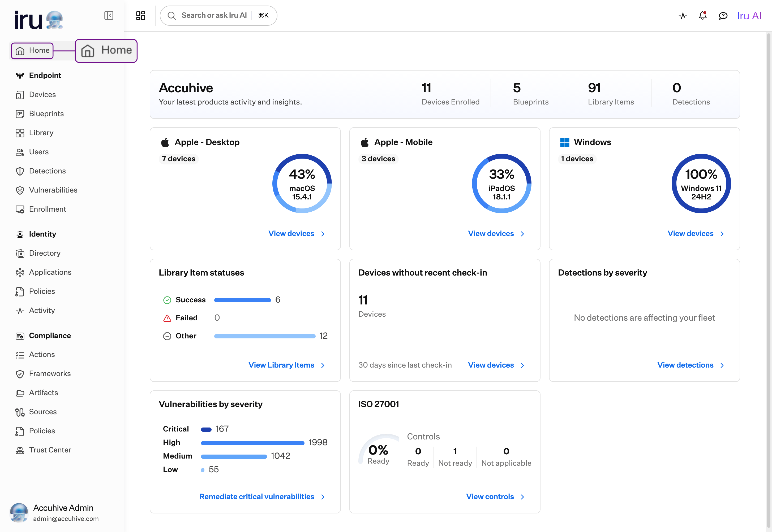Collapse the sidebar panel icon
The image size is (772, 532).
[109, 15]
